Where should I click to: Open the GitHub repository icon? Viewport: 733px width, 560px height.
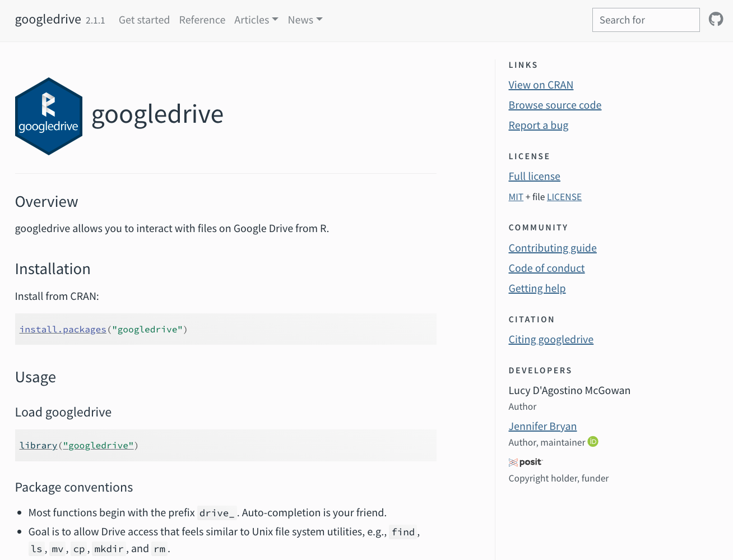point(716,20)
